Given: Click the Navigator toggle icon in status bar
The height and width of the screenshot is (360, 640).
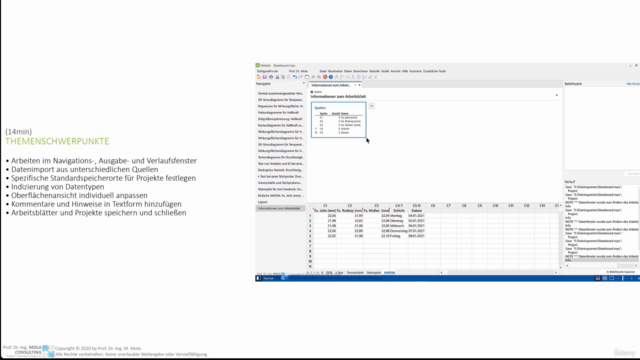Looking at the screenshot, I should tap(259, 278).
